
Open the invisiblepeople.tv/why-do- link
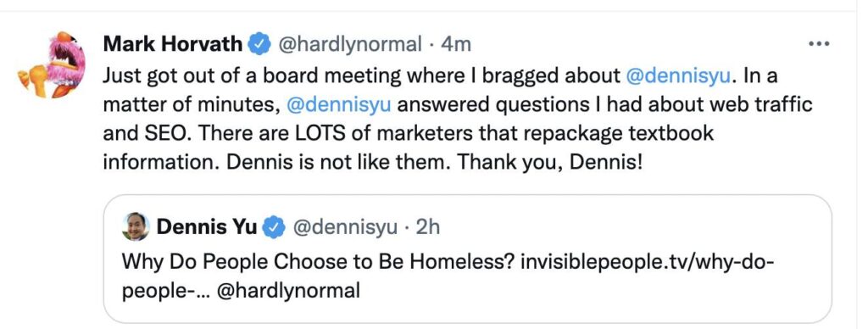click(646, 261)
